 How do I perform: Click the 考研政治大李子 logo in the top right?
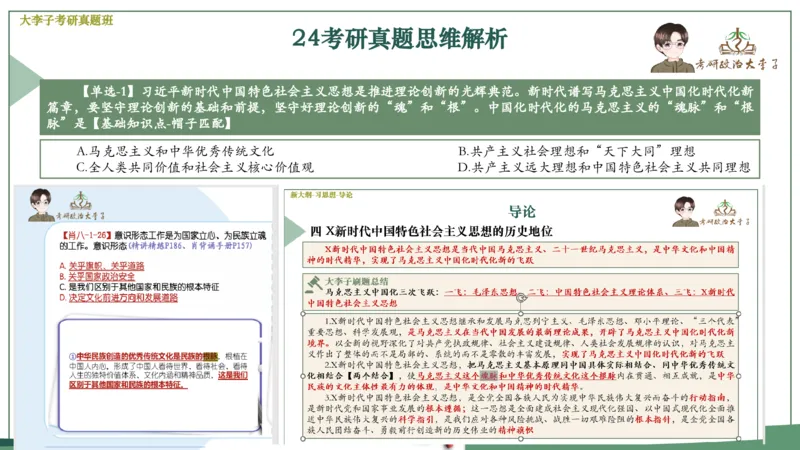click(x=737, y=49)
